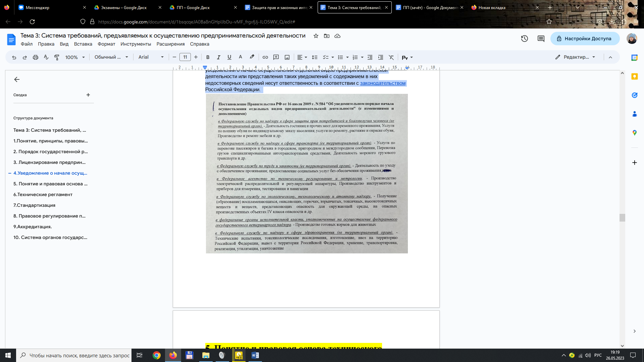Open the text color picker

(x=240, y=57)
